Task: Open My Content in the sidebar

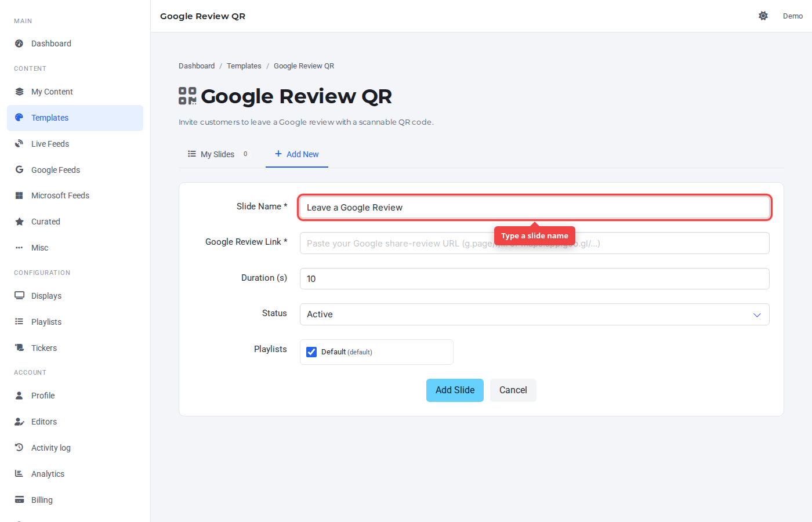Action: pyautogui.click(x=75, y=92)
